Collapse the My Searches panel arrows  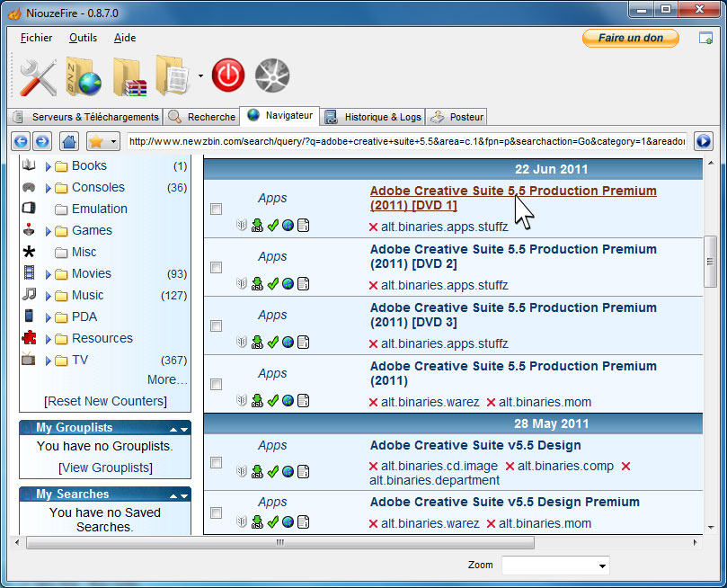pyautogui.click(x=179, y=495)
